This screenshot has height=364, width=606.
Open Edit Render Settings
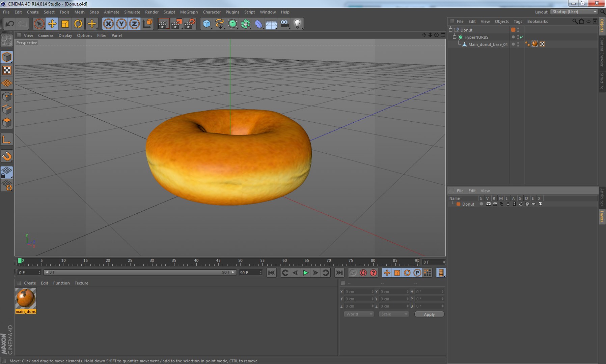[x=190, y=24]
